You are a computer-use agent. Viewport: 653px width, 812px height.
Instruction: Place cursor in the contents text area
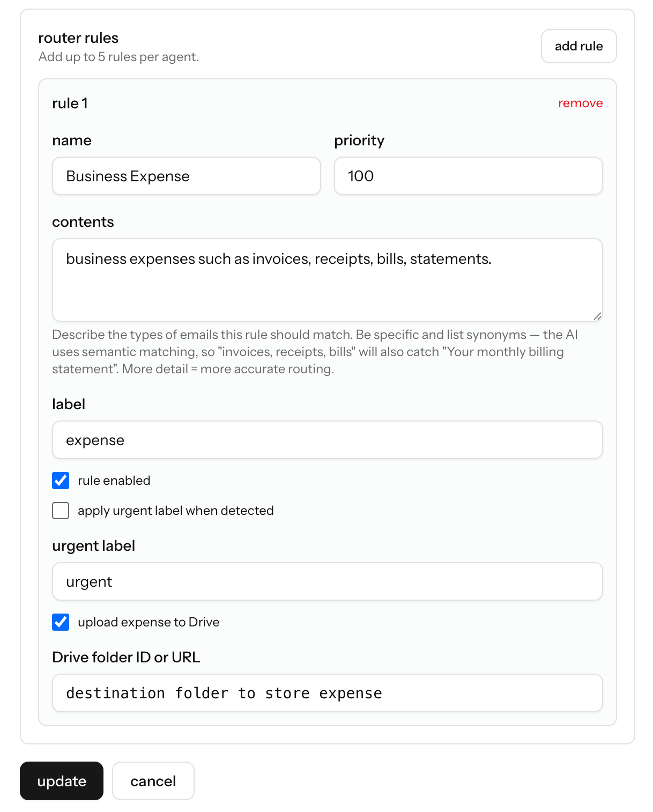[x=327, y=279]
